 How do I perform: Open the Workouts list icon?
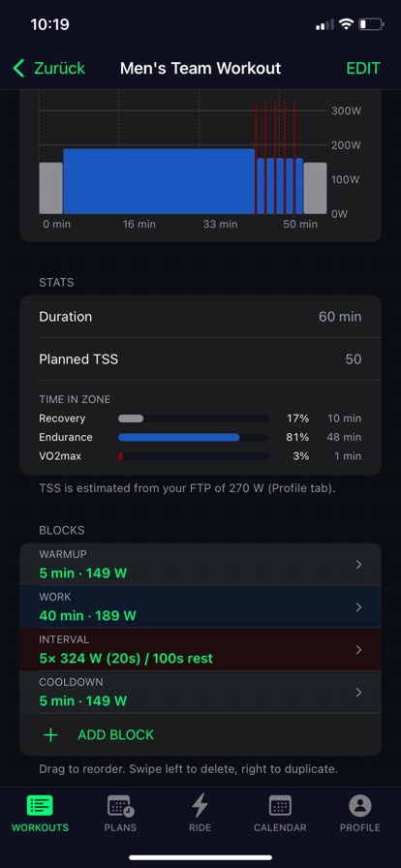pos(40,805)
